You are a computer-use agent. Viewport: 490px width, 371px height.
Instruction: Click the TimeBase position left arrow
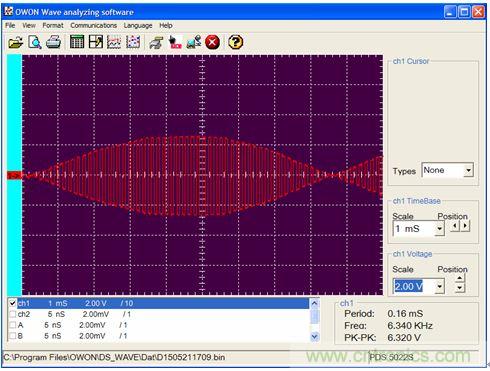click(455, 226)
